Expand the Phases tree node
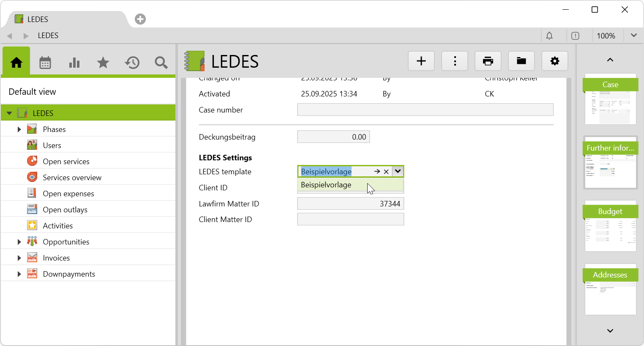 [19, 129]
